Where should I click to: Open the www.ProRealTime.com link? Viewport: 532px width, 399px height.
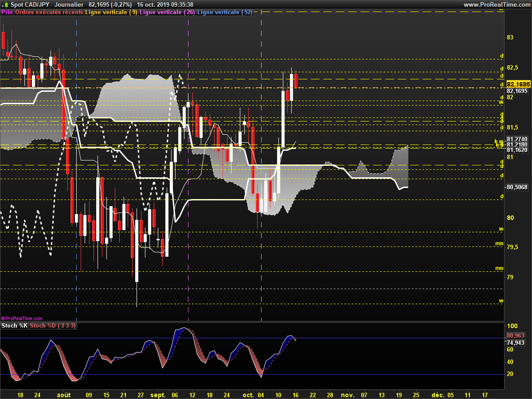click(497, 4)
